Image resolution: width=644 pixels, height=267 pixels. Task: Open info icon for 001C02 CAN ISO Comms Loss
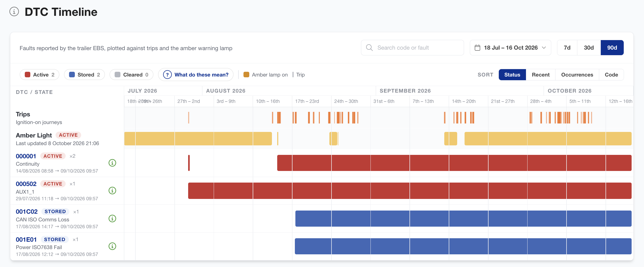113,218
